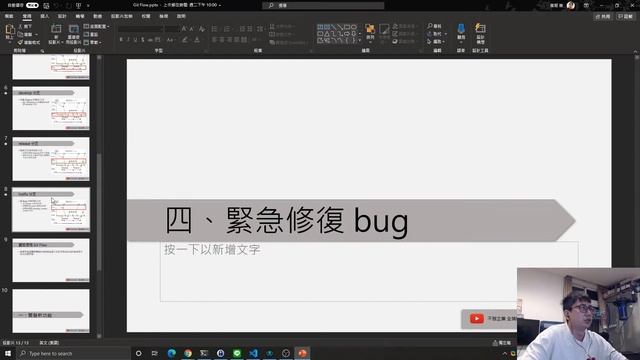
Task: Click the 'Type here to search' taskbar box
Action: click(73, 353)
